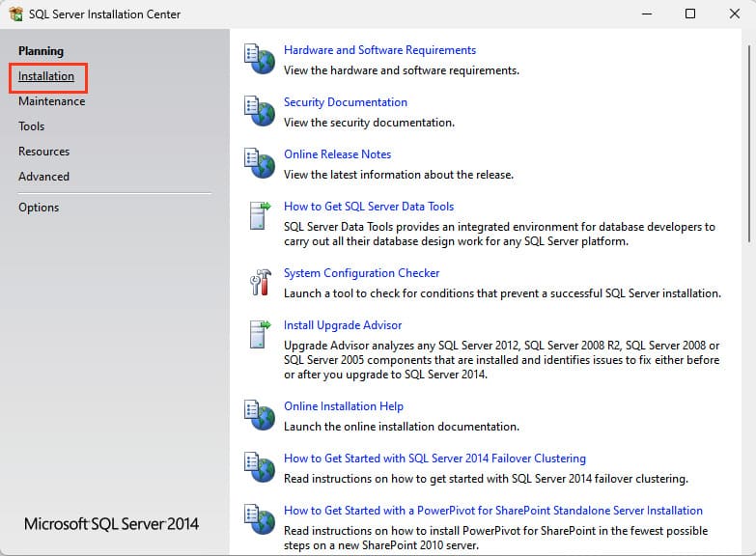Follow the How to Get SQL Server Data Tools link
Screen dimensions: 756x556
coord(368,207)
